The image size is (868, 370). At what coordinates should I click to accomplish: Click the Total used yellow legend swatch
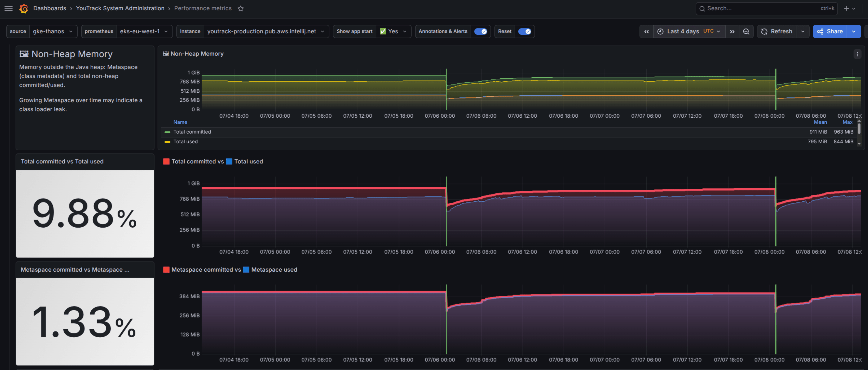(167, 142)
